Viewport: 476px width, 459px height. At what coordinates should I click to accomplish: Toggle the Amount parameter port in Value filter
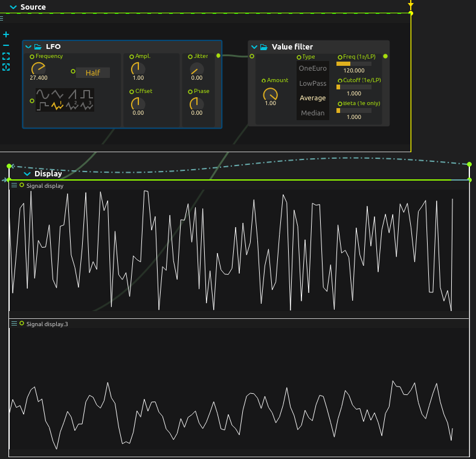tap(263, 80)
